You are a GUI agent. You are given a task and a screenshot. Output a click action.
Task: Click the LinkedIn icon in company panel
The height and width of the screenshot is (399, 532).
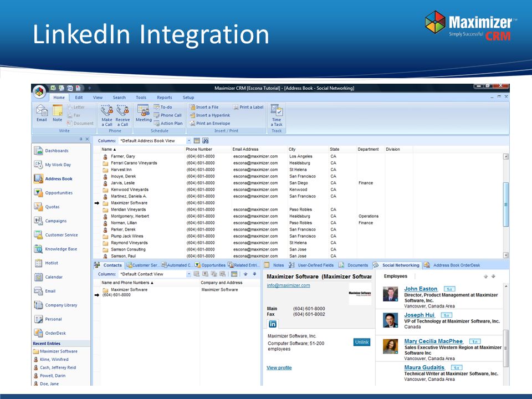click(x=273, y=324)
